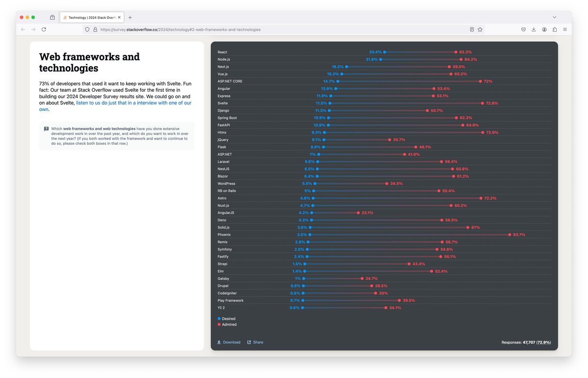Close the Technology 2024 Stack Overflow tab
The height and width of the screenshot is (378, 588).
click(119, 17)
